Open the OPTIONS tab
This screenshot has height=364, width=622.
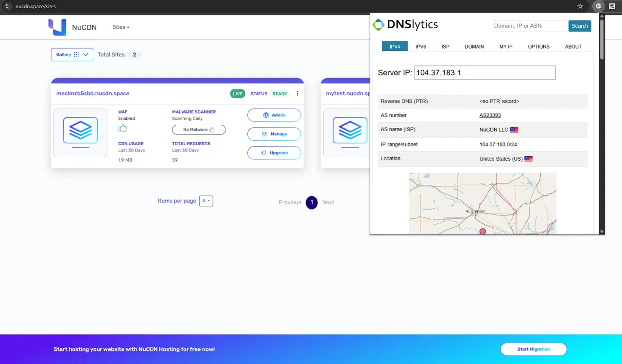click(x=539, y=47)
